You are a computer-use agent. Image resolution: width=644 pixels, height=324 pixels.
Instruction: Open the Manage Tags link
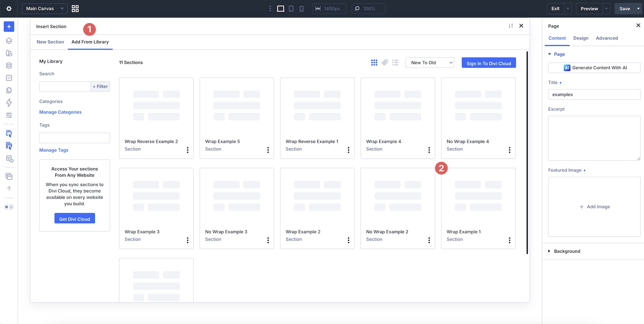pyautogui.click(x=54, y=150)
